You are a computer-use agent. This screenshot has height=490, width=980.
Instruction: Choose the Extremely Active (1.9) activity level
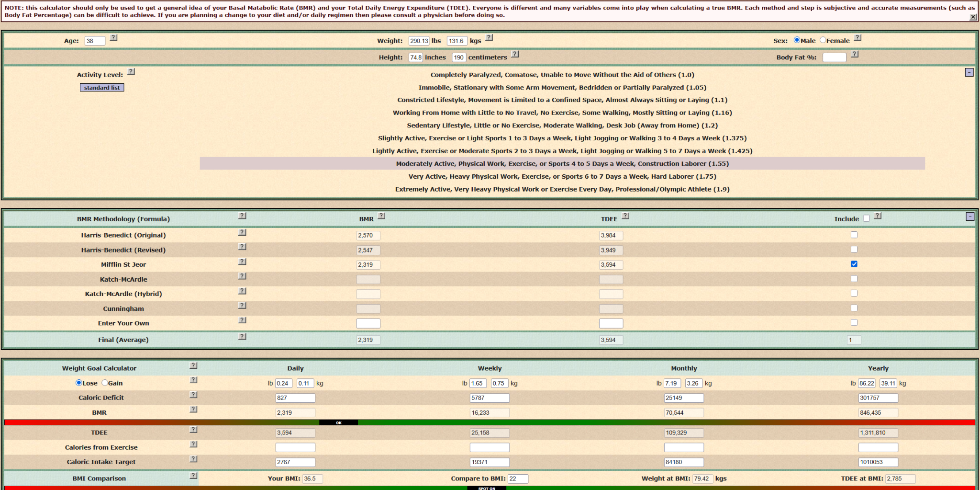click(562, 189)
